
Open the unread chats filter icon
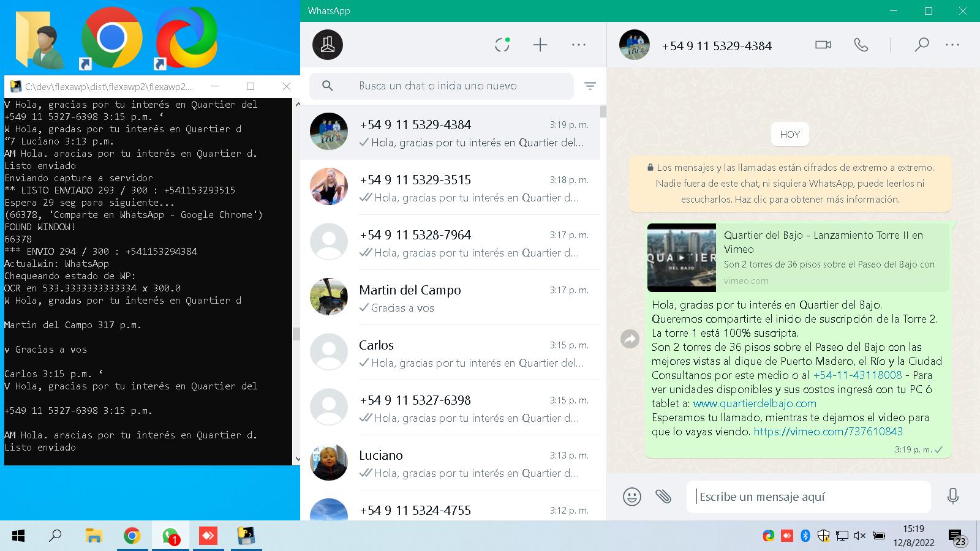[x=590, y=86]
